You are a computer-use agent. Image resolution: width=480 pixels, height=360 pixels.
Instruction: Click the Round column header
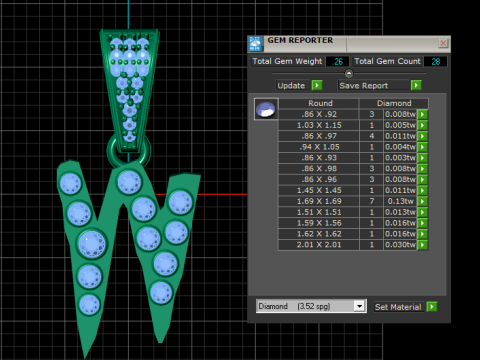(319, 103)
